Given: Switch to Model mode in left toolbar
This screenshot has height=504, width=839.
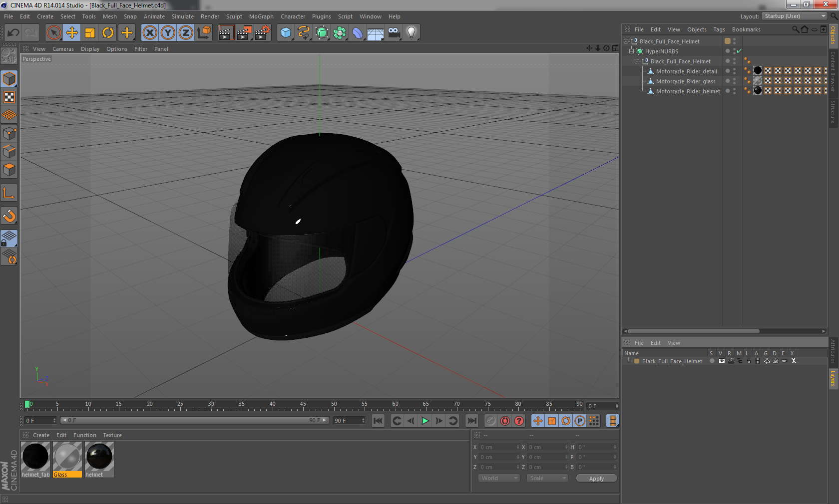Looking at the screenshot, I should tap(9, 79).
